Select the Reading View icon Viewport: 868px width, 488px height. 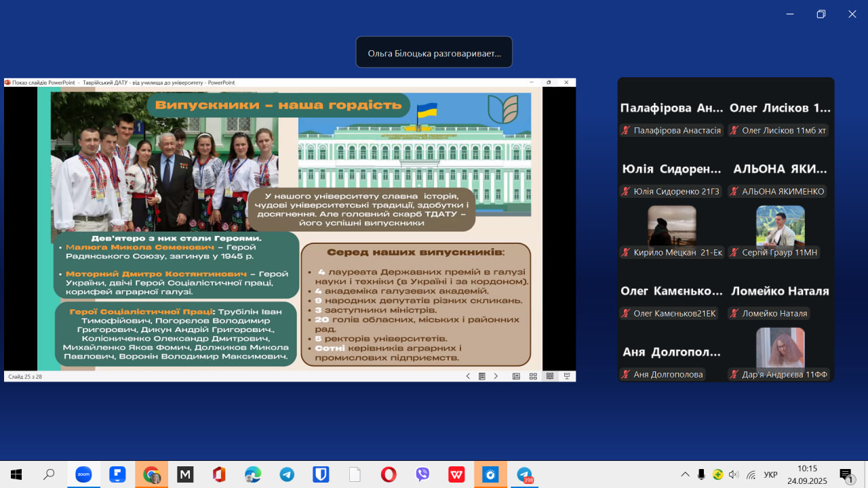tap(550, 376)
